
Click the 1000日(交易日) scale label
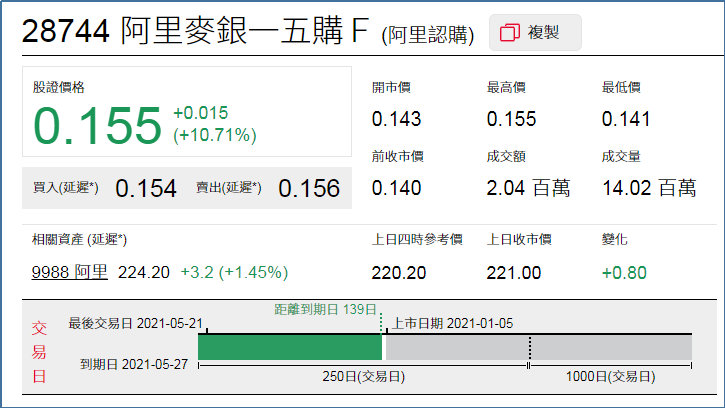(x=610, y=377)
